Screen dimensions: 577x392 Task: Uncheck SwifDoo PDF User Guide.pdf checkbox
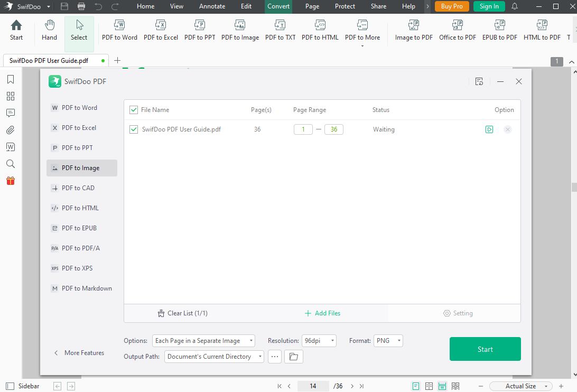134,129
